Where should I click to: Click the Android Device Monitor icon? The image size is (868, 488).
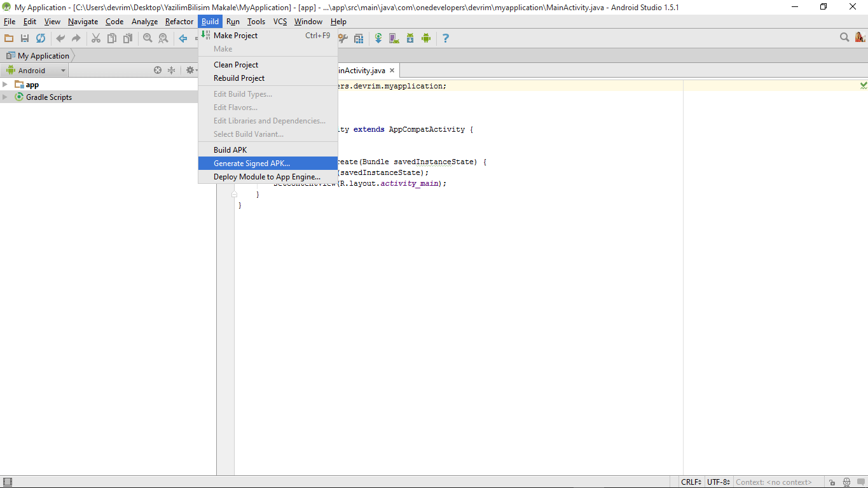coord(426,38)
